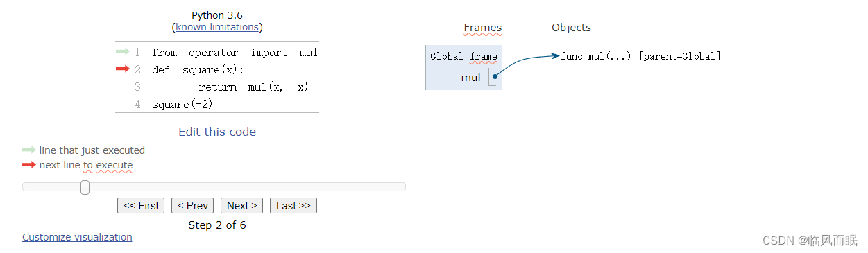868x253 pixels.
Task: Open the known limitations link
Action: (x=217, y=27)
